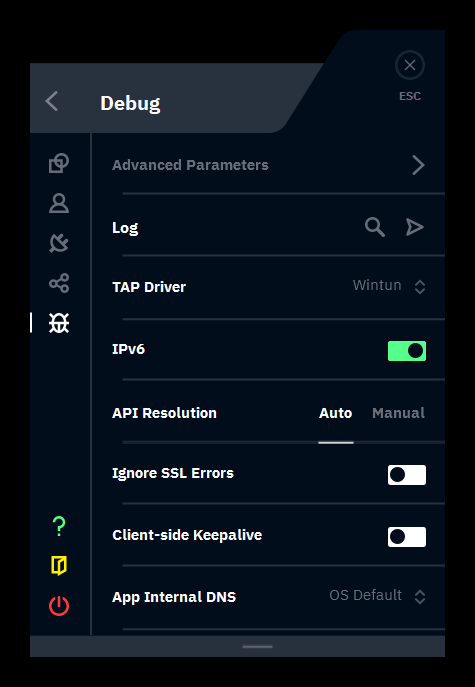Open App Internal DNS dropdown

click(377, 596)
